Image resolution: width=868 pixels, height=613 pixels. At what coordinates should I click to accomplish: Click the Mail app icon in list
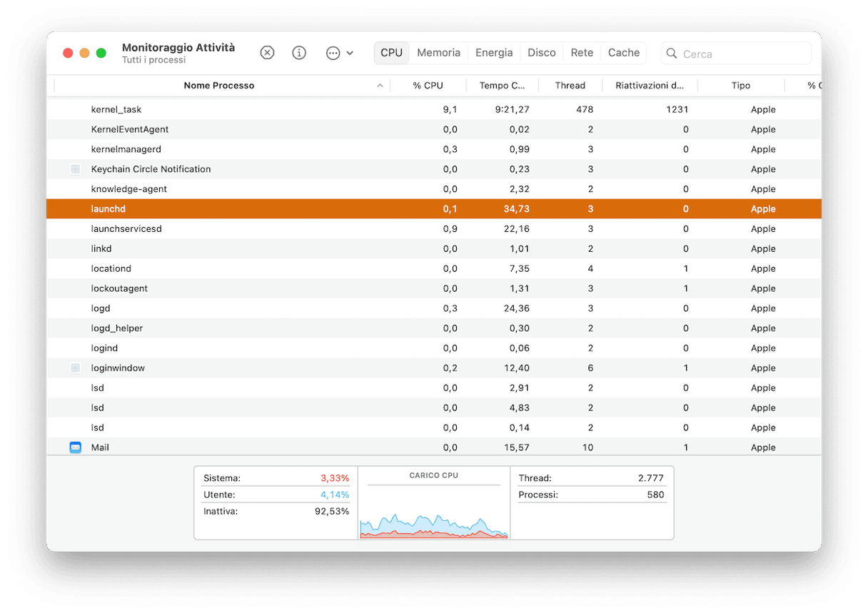tap(76, 447)
